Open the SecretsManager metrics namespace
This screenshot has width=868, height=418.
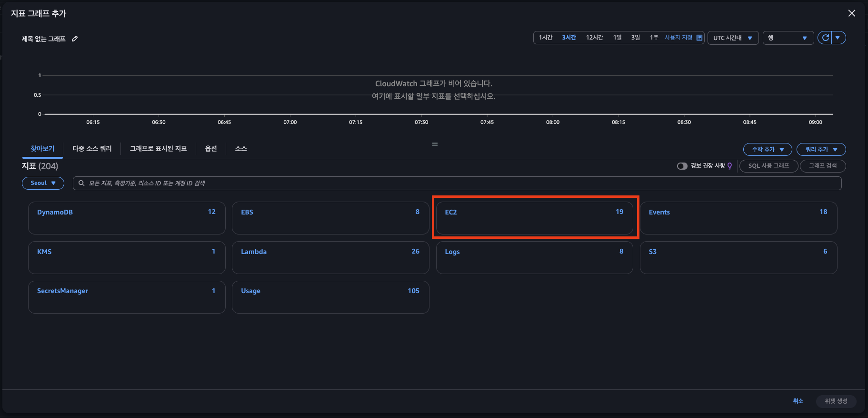127,297
